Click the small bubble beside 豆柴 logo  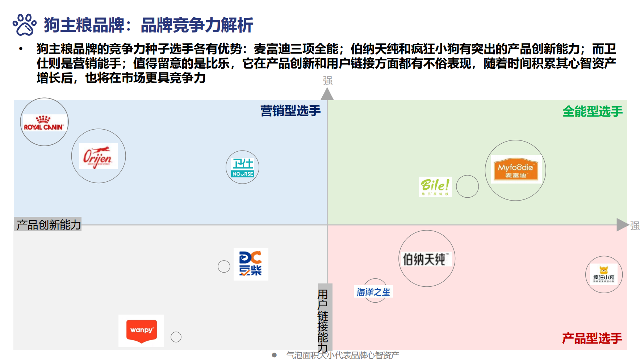[x=224, y=266]
